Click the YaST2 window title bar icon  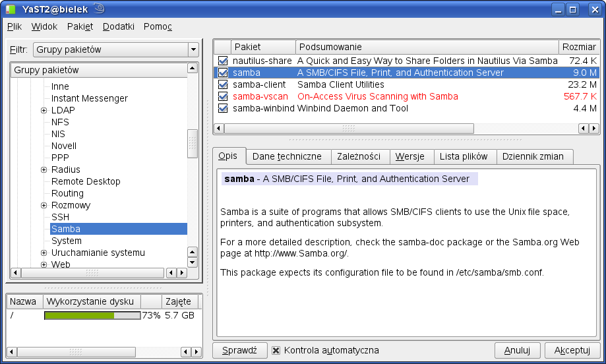11,9
